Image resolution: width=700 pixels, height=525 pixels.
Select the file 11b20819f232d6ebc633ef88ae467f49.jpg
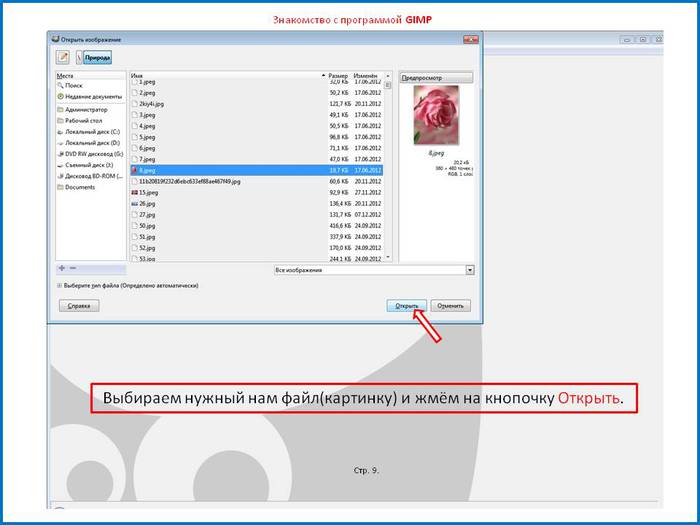pyautogui.click(x=257, y=182)
